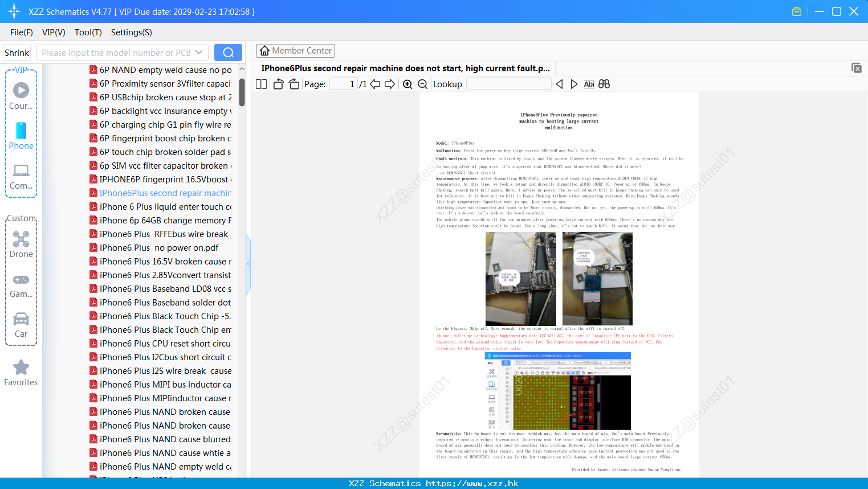Click the binoculars search icon
Screen dimensions: 868x489
pos(604,84)
